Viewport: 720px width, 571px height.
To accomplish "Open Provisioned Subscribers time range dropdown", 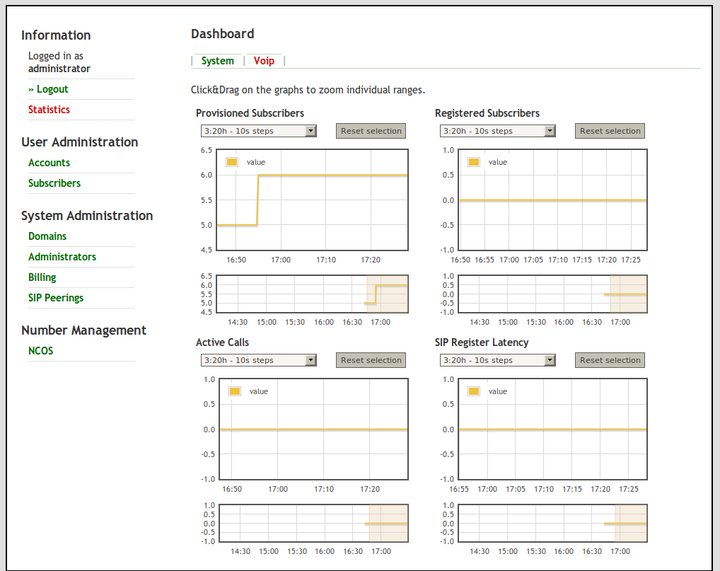I will [257, 131].
